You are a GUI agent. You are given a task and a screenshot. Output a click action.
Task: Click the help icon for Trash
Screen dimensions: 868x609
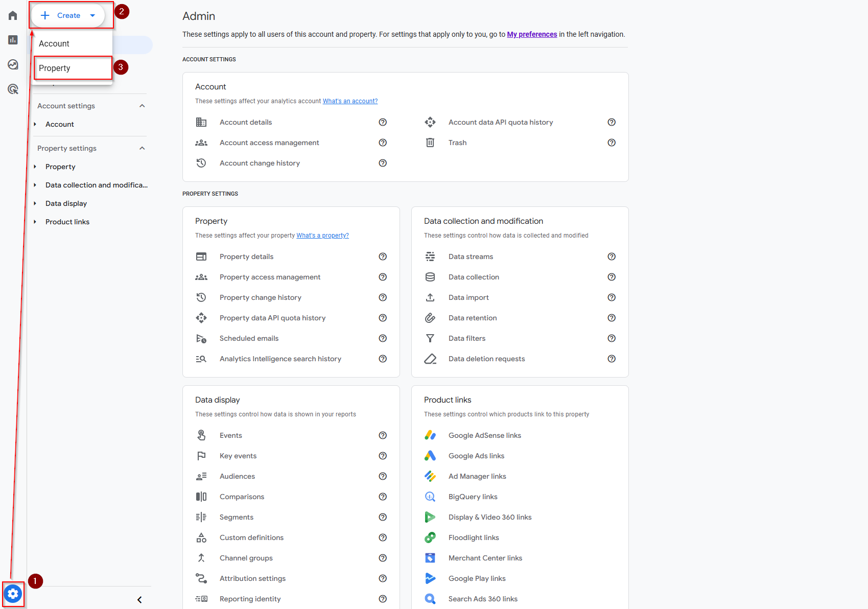coord(612,143)
